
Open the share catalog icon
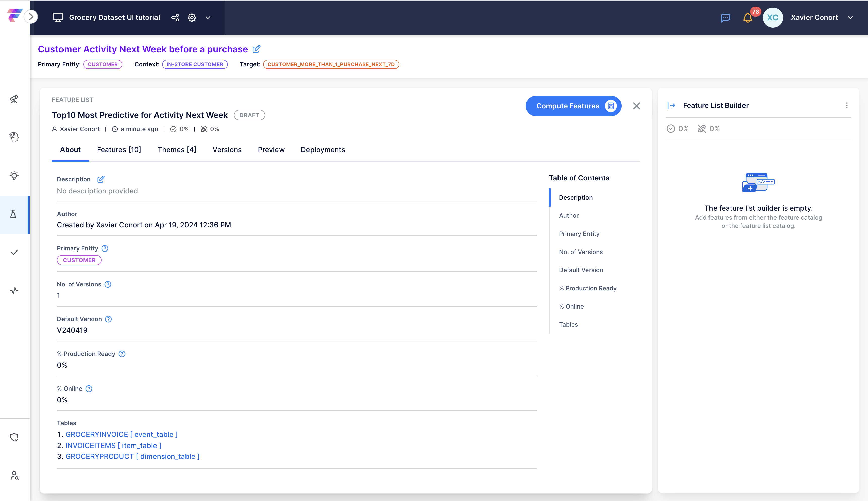[x=175, y=18]
